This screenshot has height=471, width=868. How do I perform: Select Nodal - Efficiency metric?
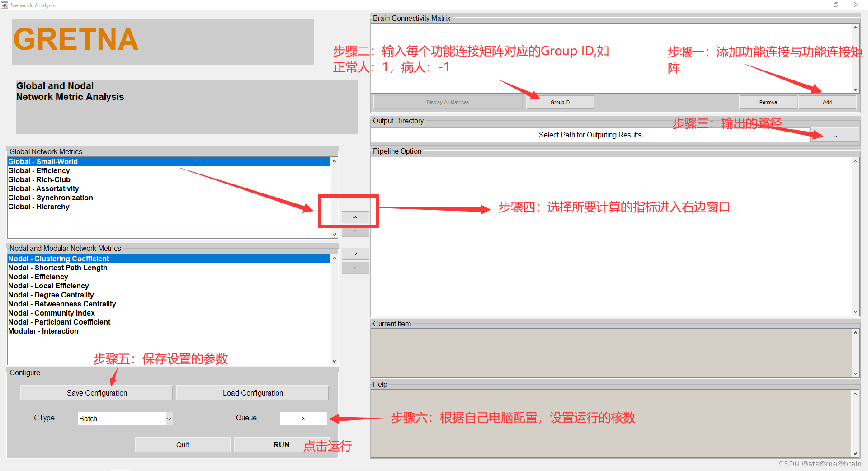click(x=169, y=277)
